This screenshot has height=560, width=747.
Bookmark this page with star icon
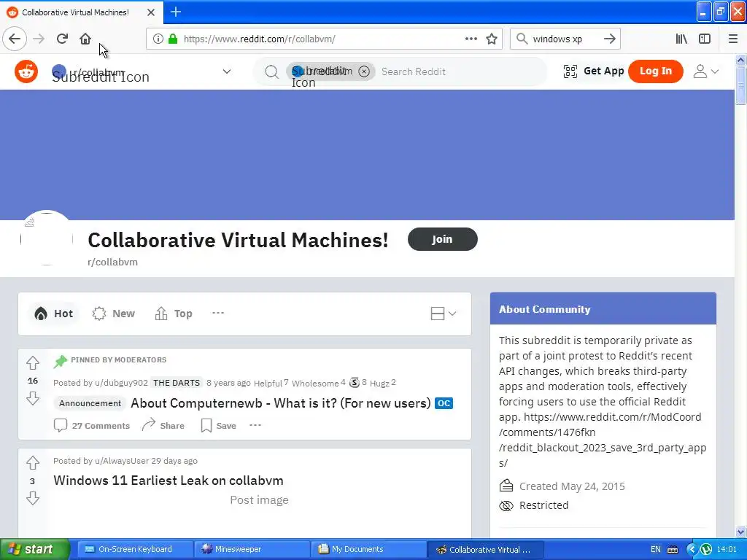click(492, 39)
